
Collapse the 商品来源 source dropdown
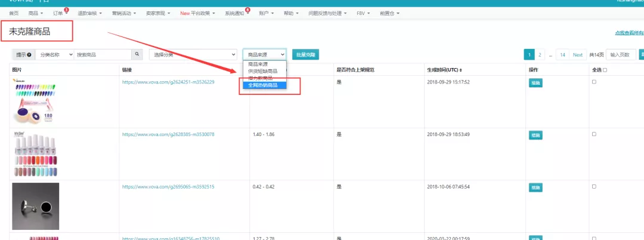[265, 55]
